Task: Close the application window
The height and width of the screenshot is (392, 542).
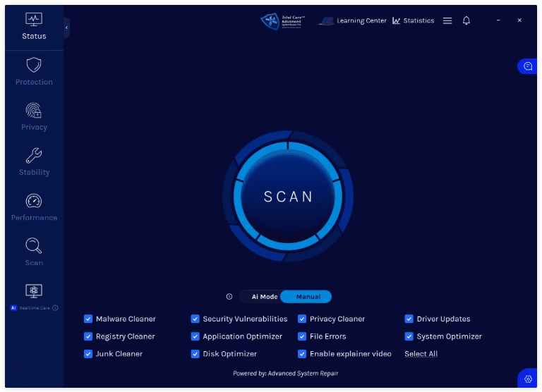Action: coord(519,20)
